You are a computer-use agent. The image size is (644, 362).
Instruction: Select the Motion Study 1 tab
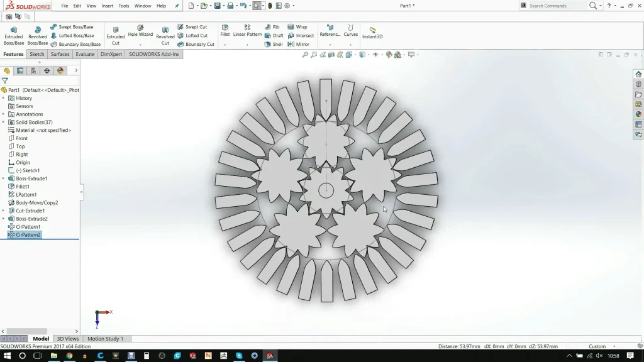[x=106, y=338]
